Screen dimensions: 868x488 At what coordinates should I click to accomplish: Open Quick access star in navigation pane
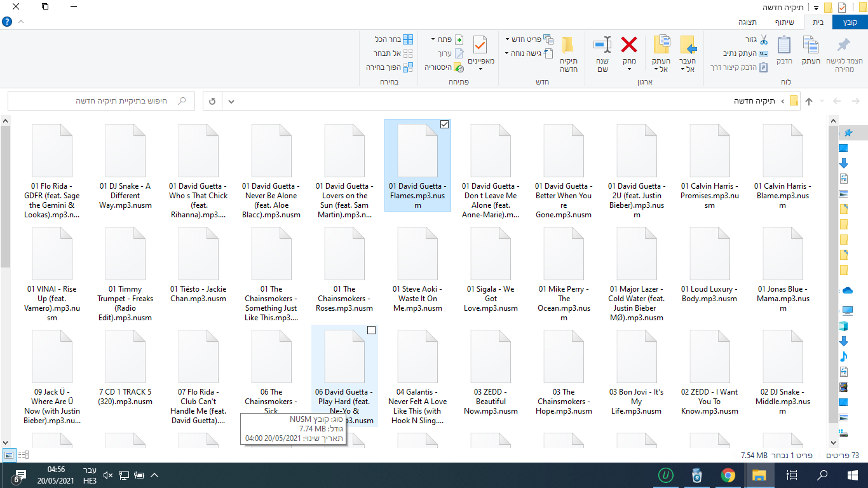click(847, 133)
